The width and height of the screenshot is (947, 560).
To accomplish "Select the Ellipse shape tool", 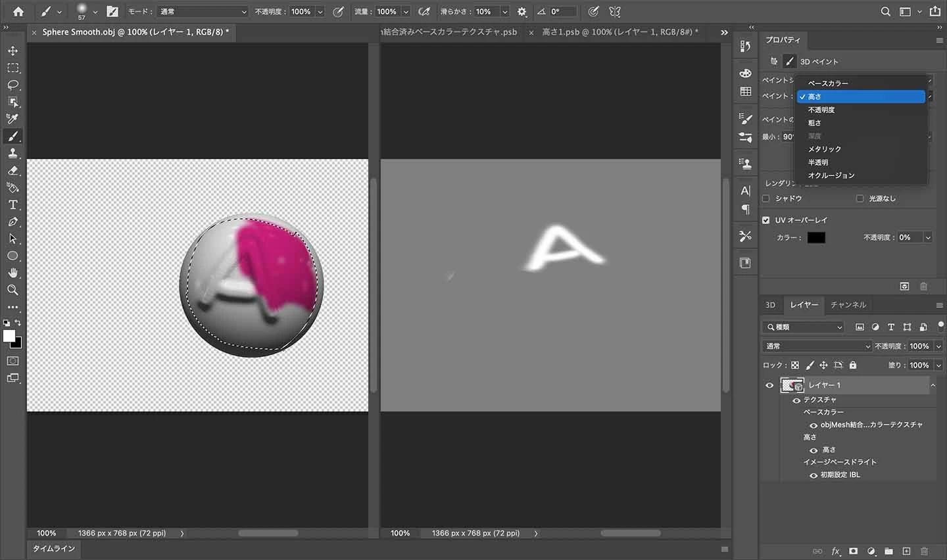I will (x=12, y=256).
